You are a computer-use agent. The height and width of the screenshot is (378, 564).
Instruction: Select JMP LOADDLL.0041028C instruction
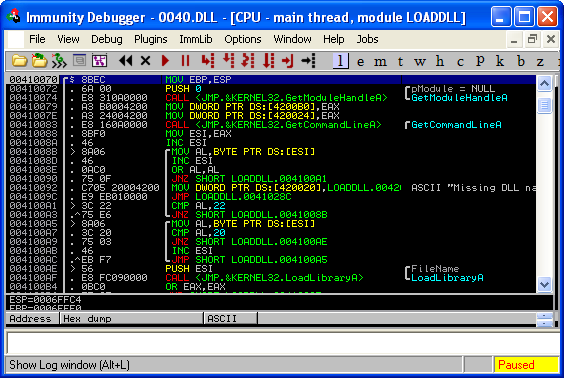(231, 197)
